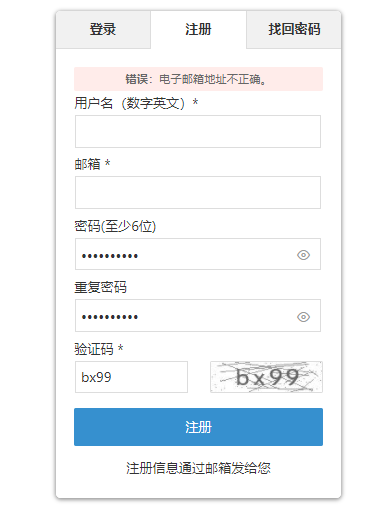Click the 邮箱 field label
This screenshot has width=391, height=513.
(87, 164)
